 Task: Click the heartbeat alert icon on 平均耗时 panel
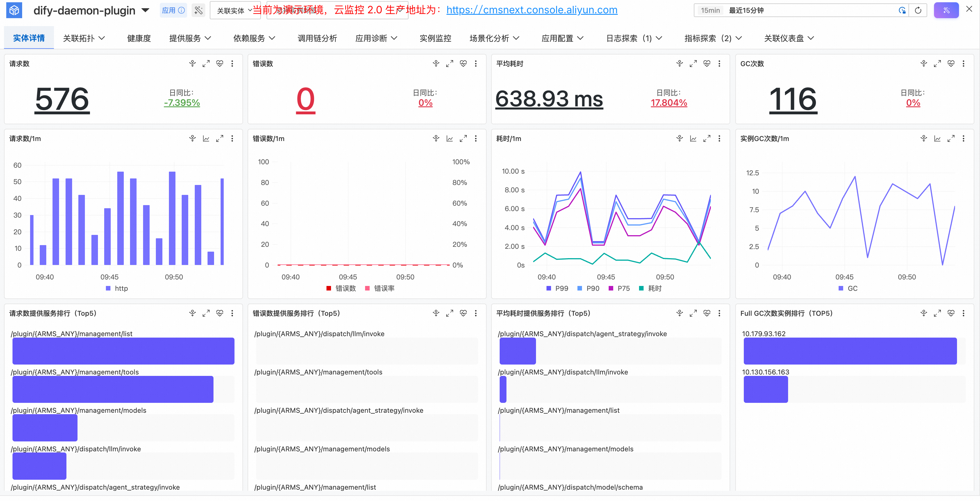pyautogui.click(x=706, y=64)
